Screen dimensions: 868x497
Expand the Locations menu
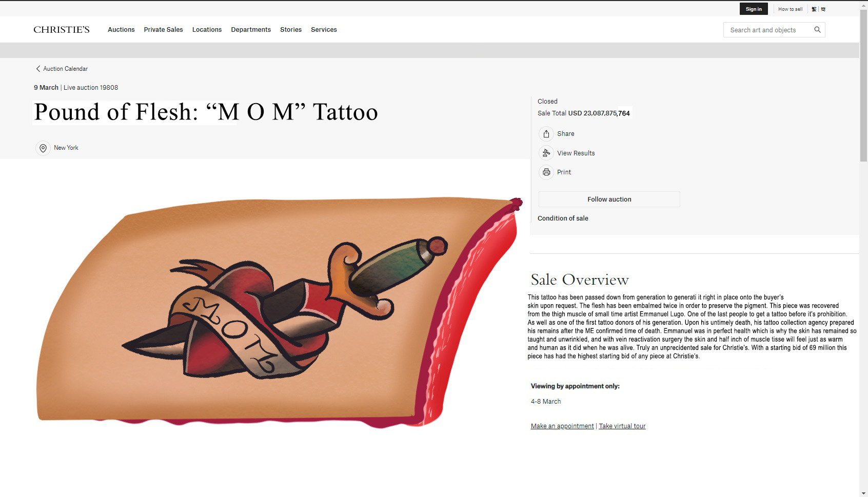[207, 30]
